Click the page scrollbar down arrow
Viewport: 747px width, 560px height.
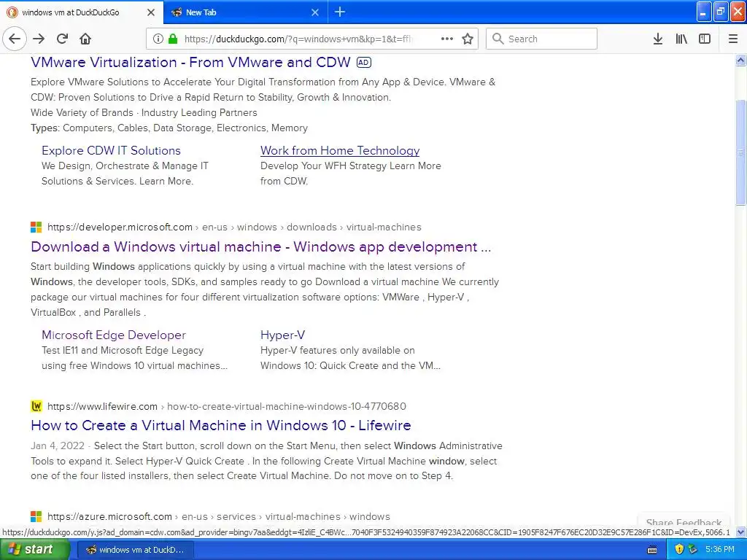[740, 532]
